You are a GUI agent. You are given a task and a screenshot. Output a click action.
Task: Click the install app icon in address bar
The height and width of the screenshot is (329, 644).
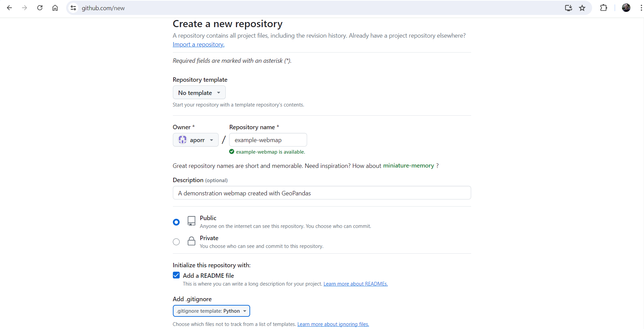click(x=568, y=8)
